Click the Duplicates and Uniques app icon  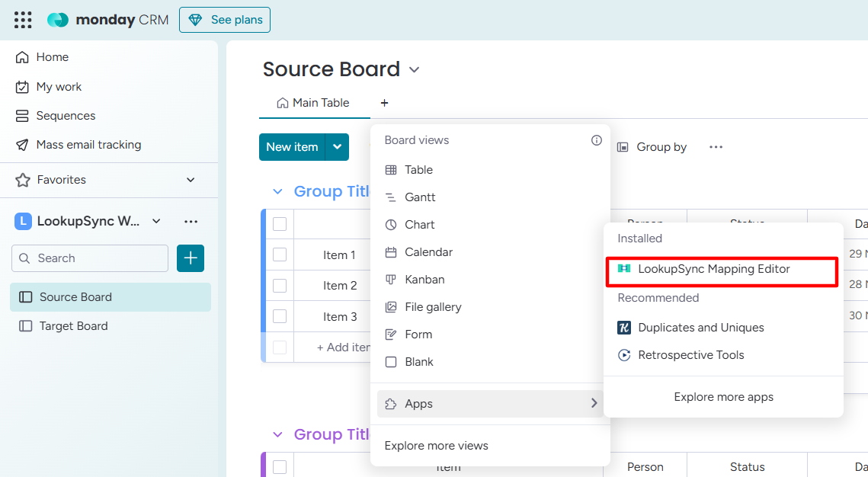click(624, 328)
